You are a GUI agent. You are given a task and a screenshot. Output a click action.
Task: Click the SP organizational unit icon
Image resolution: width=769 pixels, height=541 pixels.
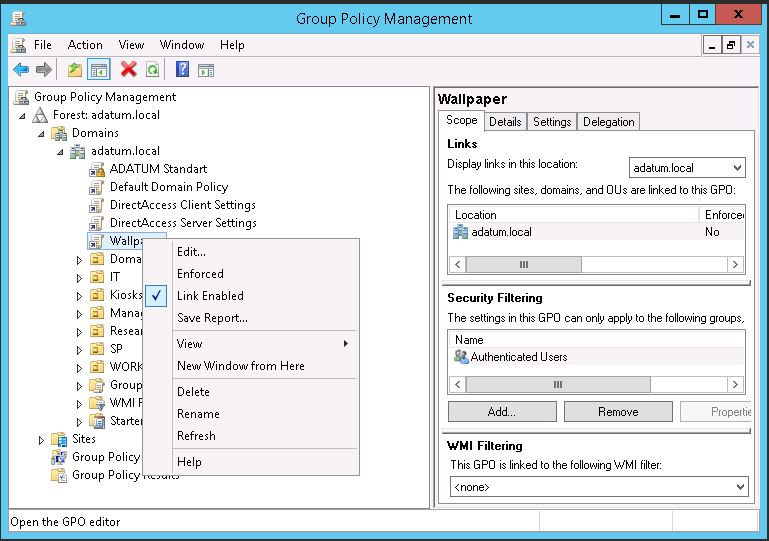tap(97, 349)
